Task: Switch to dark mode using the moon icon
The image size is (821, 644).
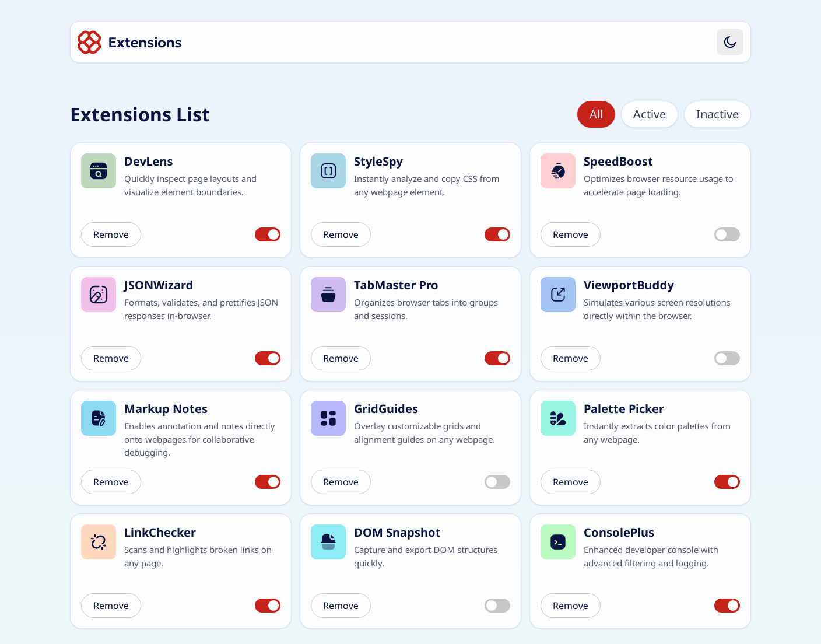Action: pos(729,42)
